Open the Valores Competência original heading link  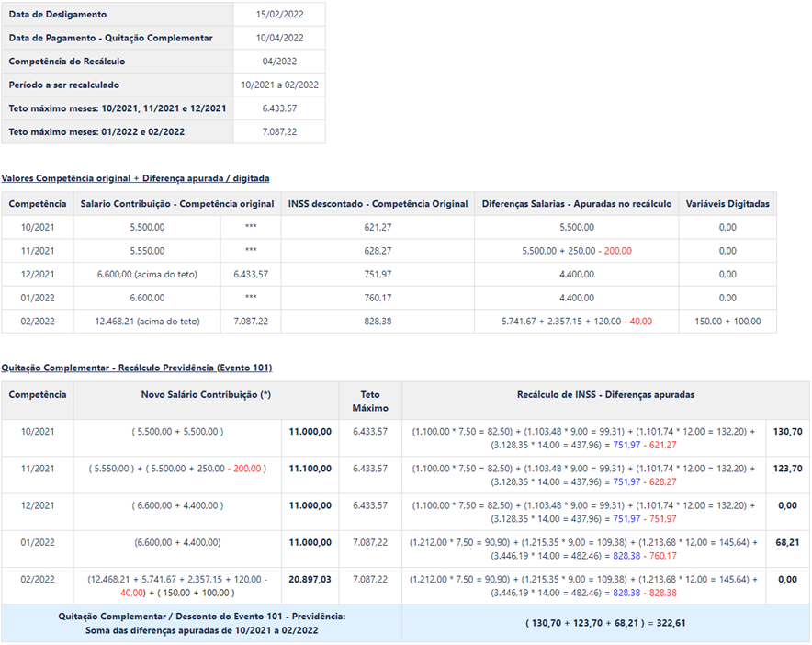click(135, 178)
